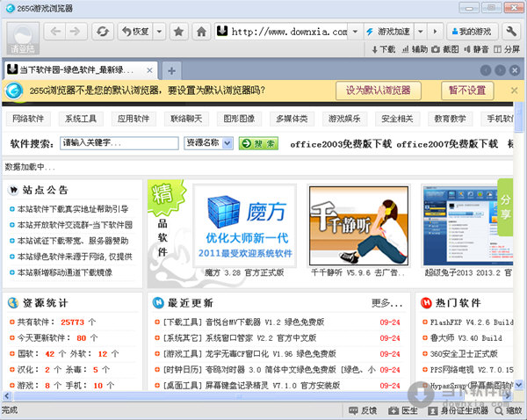Go to home page icon
This screenshot has height=420, width=527.
tap(201, 32)
